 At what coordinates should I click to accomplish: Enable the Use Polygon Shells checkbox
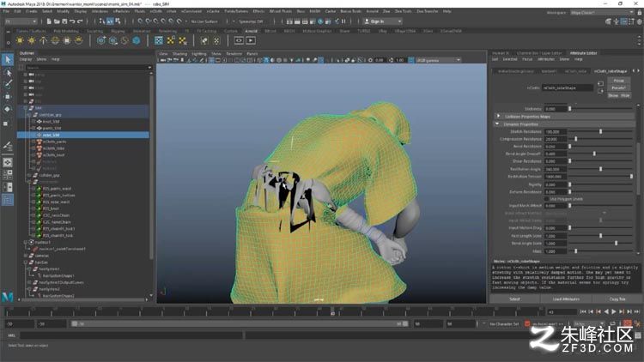point(547,199)
